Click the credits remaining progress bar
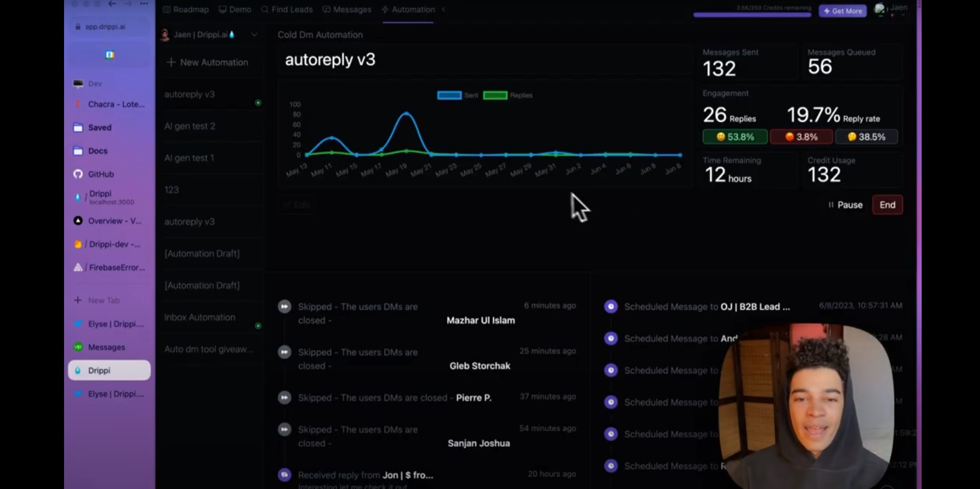Screen dimensions: 980x489 point(752,15)
